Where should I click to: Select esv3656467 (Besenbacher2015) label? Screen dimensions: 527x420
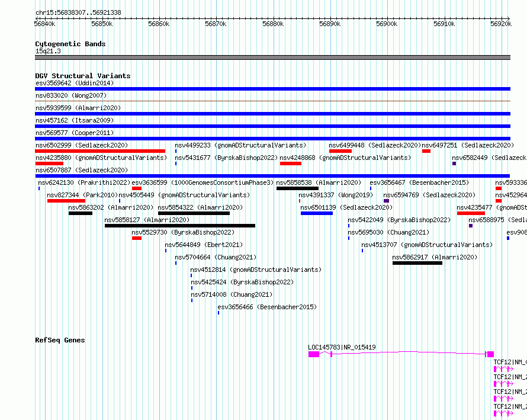click(x=419, y=182)
